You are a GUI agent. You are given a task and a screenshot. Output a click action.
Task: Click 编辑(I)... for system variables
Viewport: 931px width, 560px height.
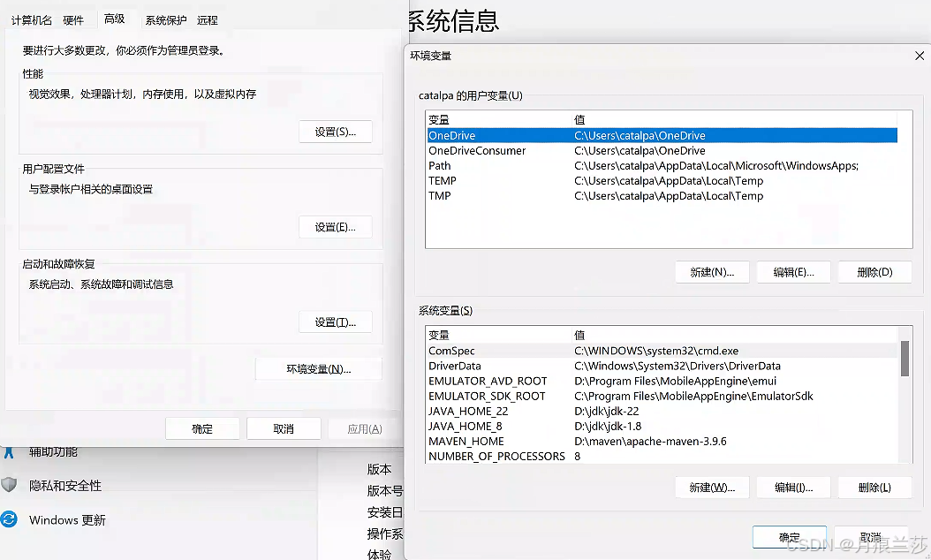(793, 488)
